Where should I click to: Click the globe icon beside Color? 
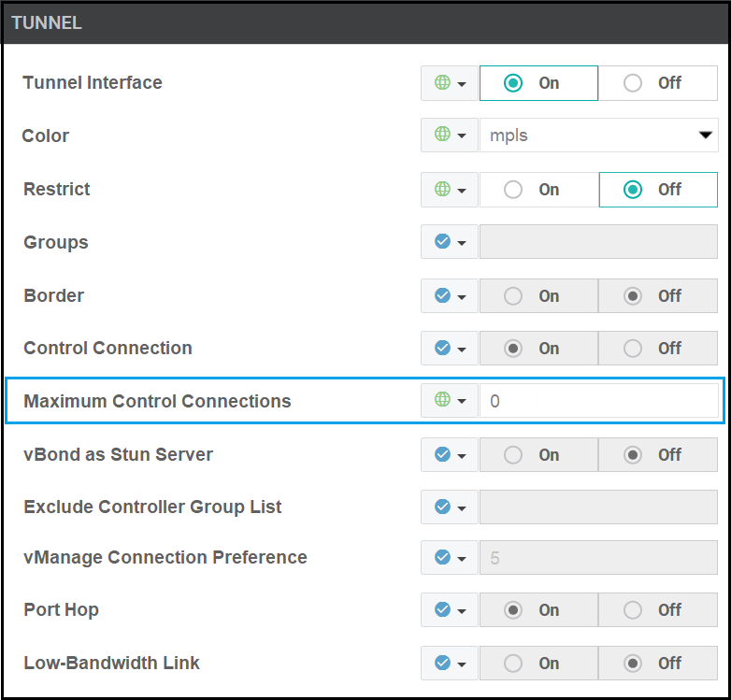443,136
